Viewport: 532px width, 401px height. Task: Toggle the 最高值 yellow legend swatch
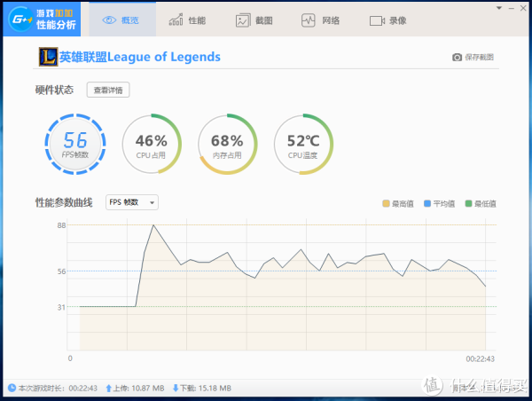(386, 203)
